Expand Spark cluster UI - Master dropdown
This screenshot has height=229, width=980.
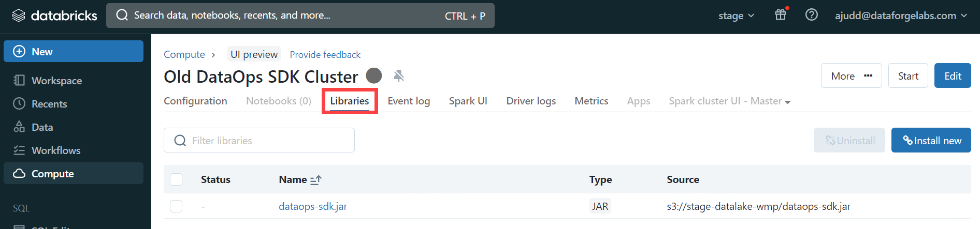coord(729,101)
